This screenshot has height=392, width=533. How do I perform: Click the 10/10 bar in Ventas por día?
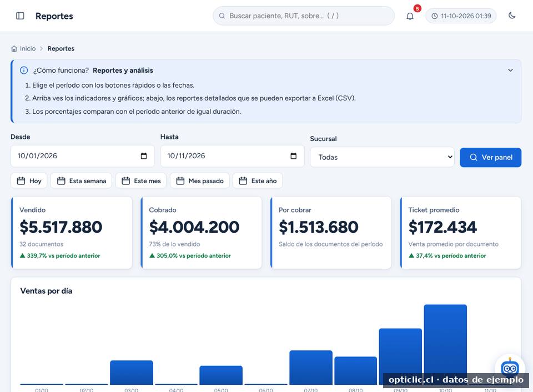pos(445,344)
